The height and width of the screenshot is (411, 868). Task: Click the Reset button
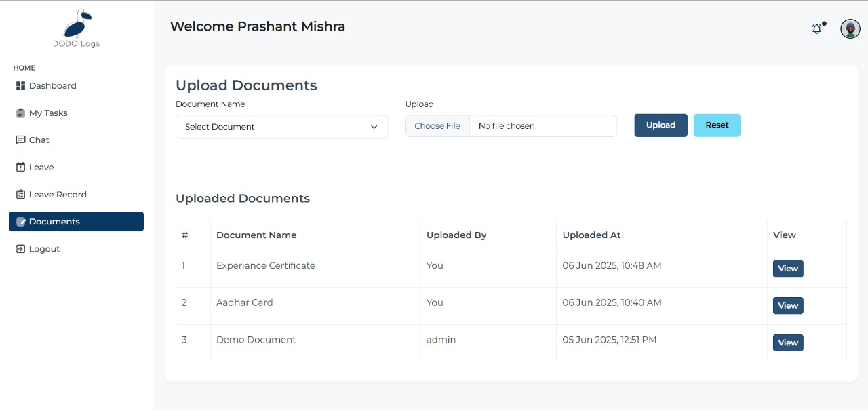[717, 125]
